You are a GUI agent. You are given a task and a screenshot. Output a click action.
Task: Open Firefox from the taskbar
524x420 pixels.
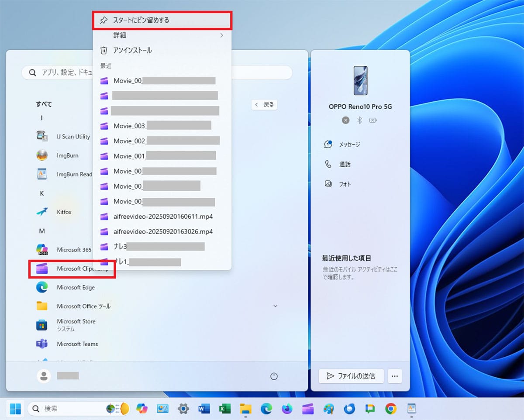tap(287, 409)
